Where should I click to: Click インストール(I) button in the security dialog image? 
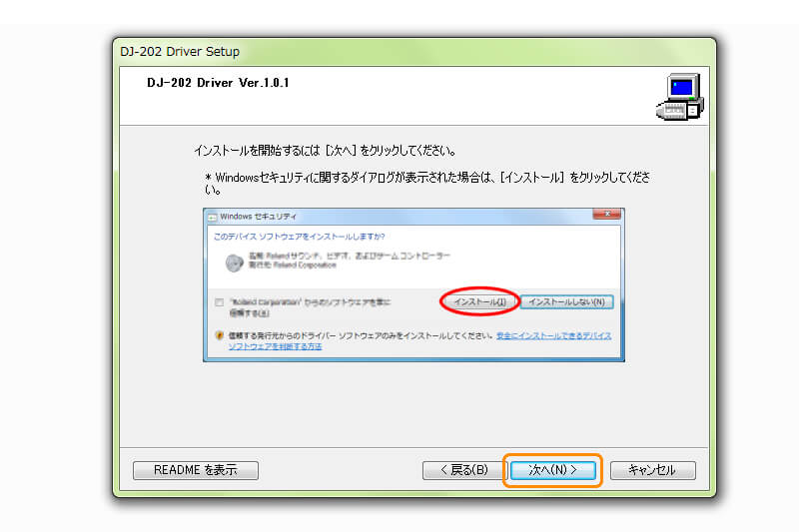(480, 301)
